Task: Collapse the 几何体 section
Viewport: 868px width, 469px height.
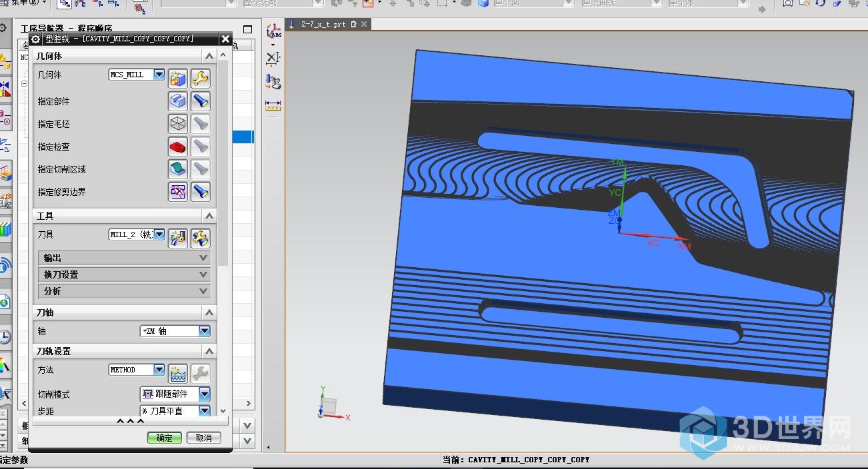Action: pyautogui.click(x=209, y=57)
